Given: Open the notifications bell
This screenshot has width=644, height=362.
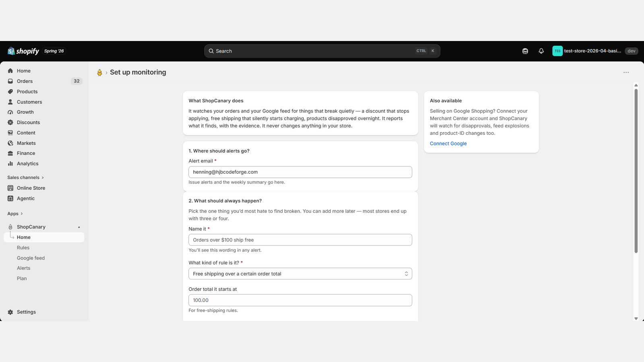Looking at the screenshot, I should coord(541,51).
